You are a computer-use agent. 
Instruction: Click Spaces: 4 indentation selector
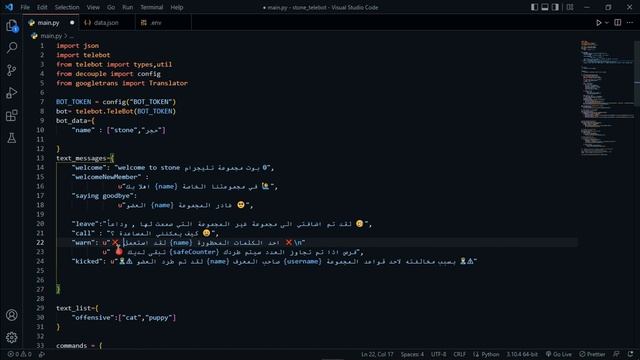point(412,354)
